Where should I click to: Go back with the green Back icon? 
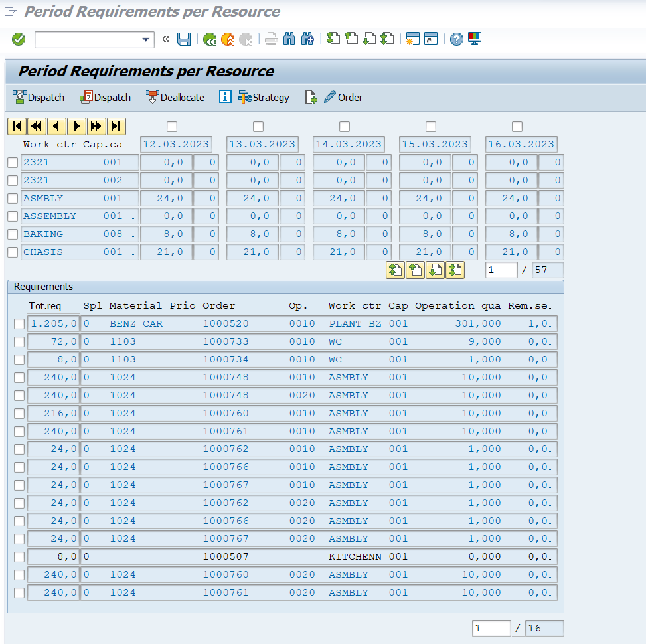tap(210, 39)
